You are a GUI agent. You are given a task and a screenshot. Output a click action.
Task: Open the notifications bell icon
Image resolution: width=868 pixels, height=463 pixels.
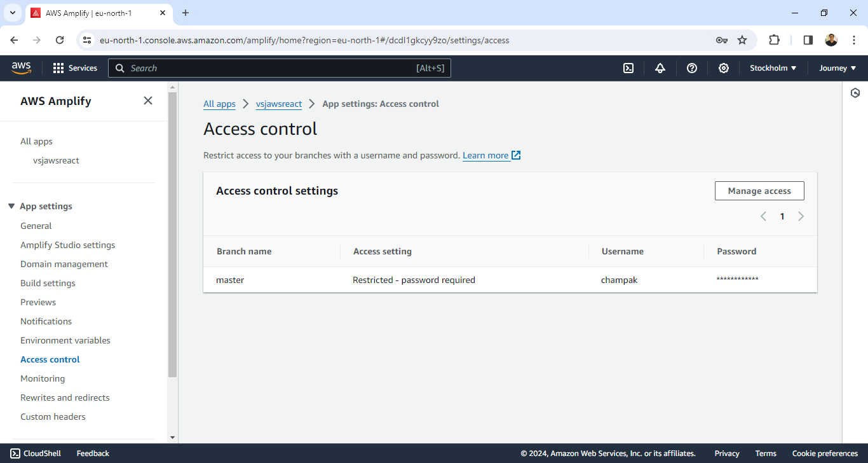tap(660, 68)
